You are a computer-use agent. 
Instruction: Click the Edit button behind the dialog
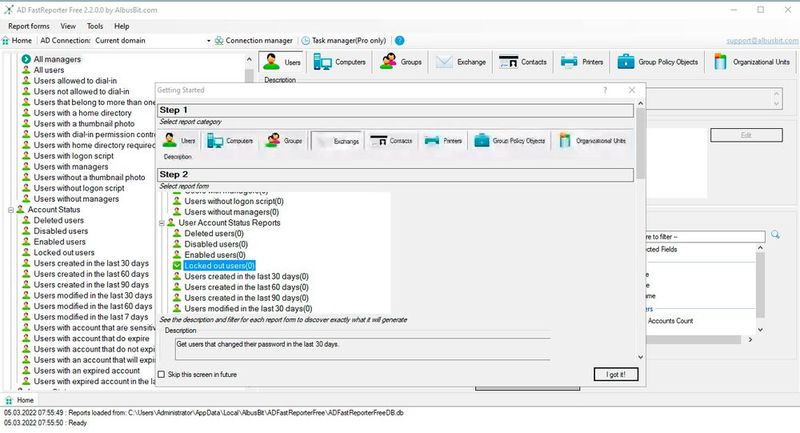[x=746, y=135]
